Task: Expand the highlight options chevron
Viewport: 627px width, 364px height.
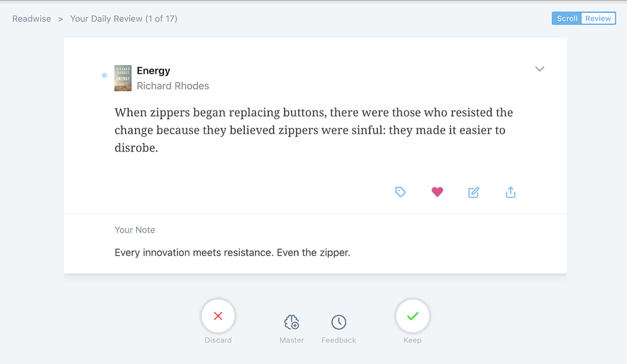Action: pos(540,69)
